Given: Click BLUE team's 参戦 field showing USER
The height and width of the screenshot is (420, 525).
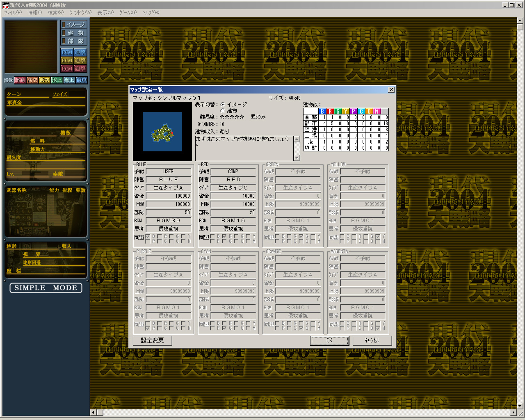Looking at the screenshot, I should [168, 171].
